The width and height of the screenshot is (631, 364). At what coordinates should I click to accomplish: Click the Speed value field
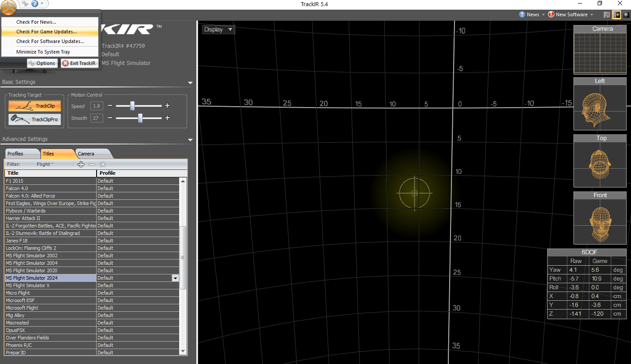(x=96, y=106)
